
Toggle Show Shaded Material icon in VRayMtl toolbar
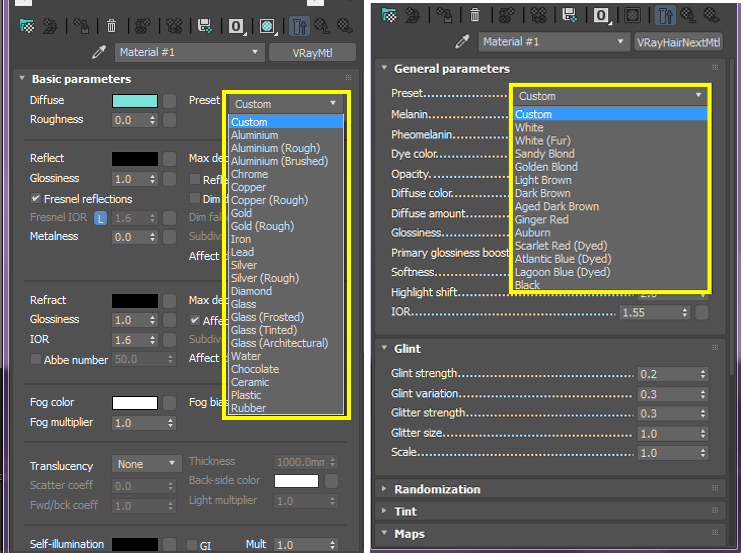(x=268, y=26)
